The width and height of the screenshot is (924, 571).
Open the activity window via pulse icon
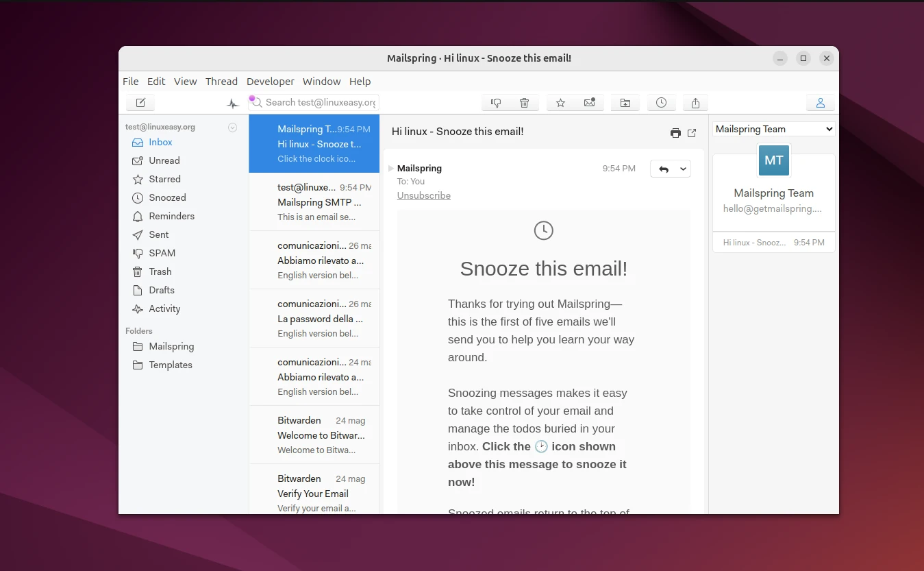(232, 102)
